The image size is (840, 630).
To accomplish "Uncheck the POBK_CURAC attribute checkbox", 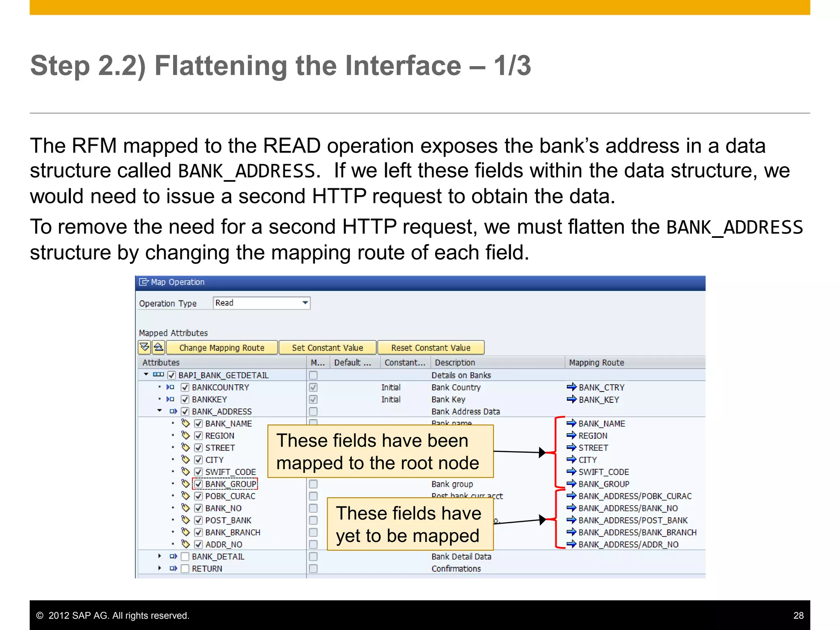I will (199, 496).
